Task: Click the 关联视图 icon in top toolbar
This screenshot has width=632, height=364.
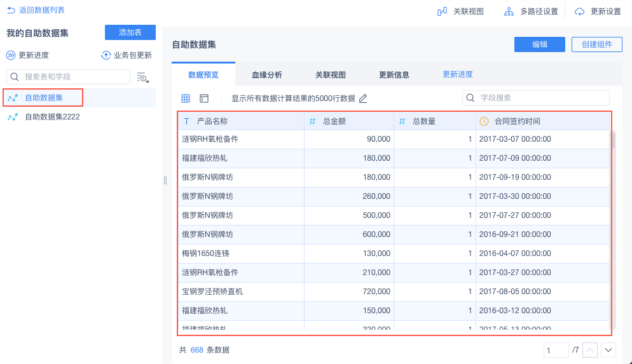Action: [442, 11]
